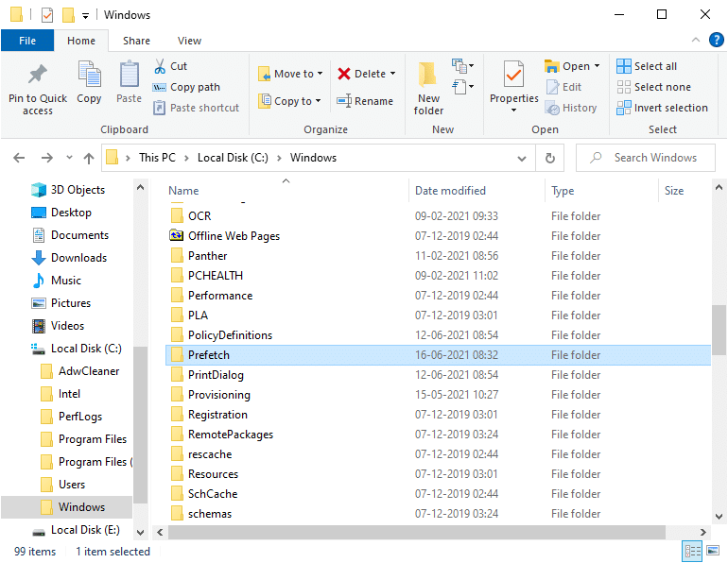This screenshot has height=563, width=728.
Task: Open the Delete dropdown arrow
Action: point(392,74)
